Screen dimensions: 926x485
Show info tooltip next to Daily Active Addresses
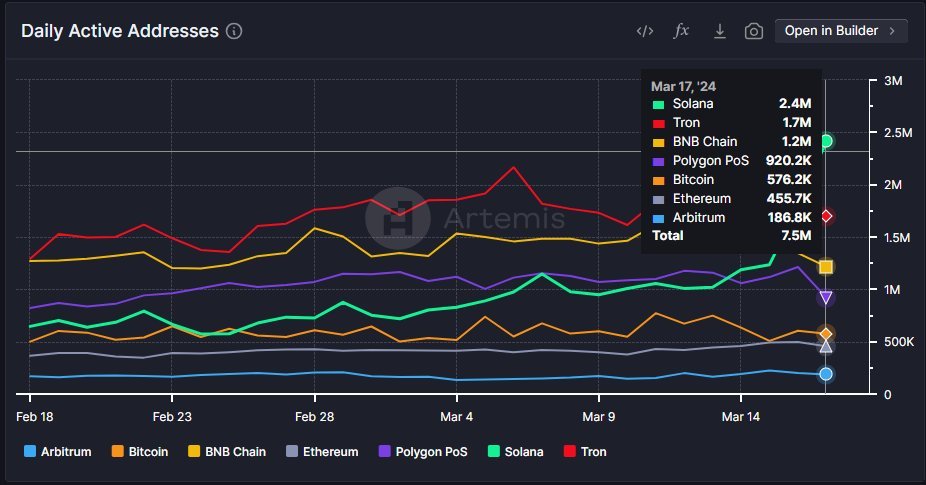pyautogui.click(x=234, y=31)
